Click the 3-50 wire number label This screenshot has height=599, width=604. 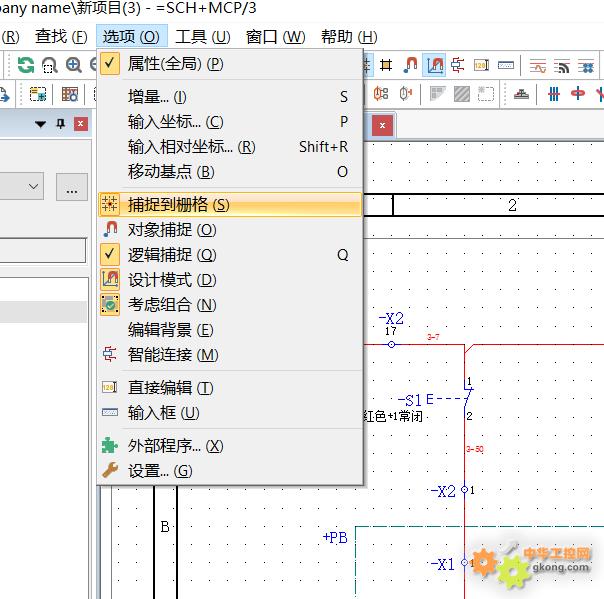pyautogui.click(x=475, y=449)
